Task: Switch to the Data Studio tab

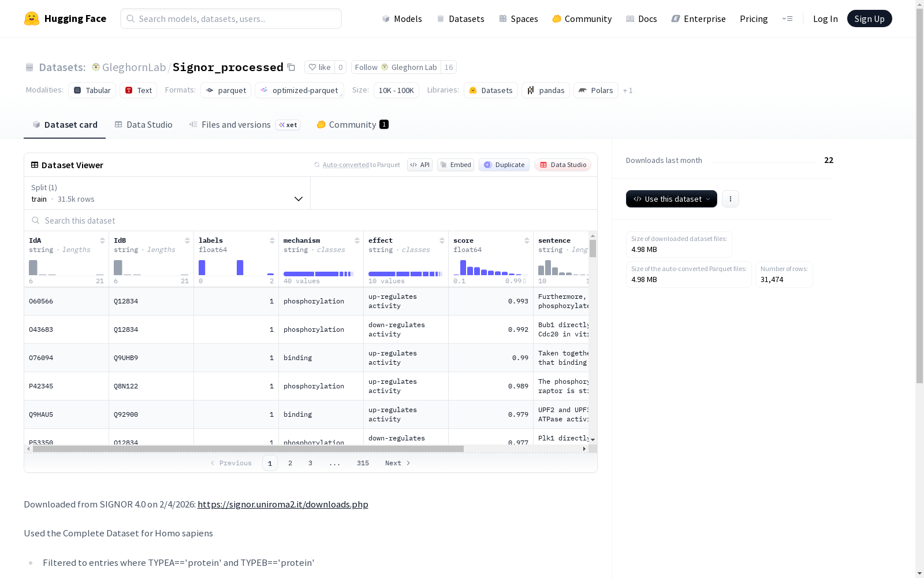Action: (x=143, y=125)
